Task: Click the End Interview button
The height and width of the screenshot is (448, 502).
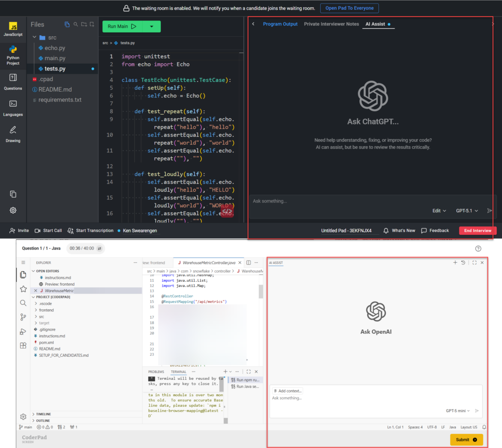Action: click(477, 230)
